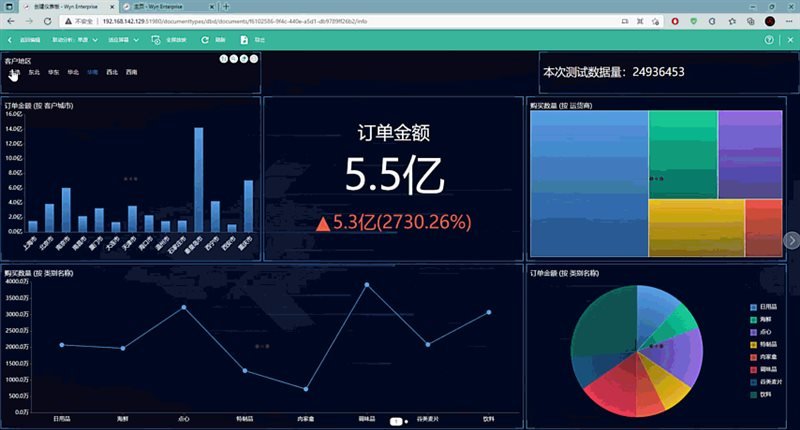The image size is (800, 430).
Task: Select 东北 in customer region filter
Action: (34, 73)
